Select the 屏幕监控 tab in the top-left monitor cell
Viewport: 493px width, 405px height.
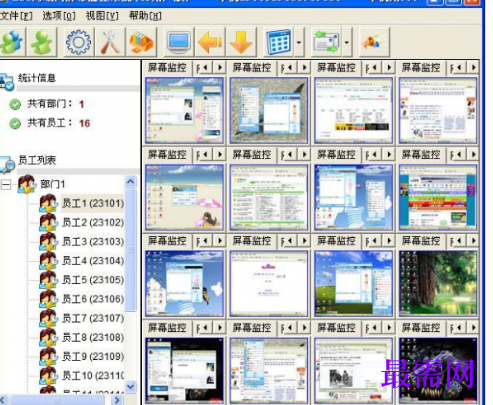click(167, 68)
